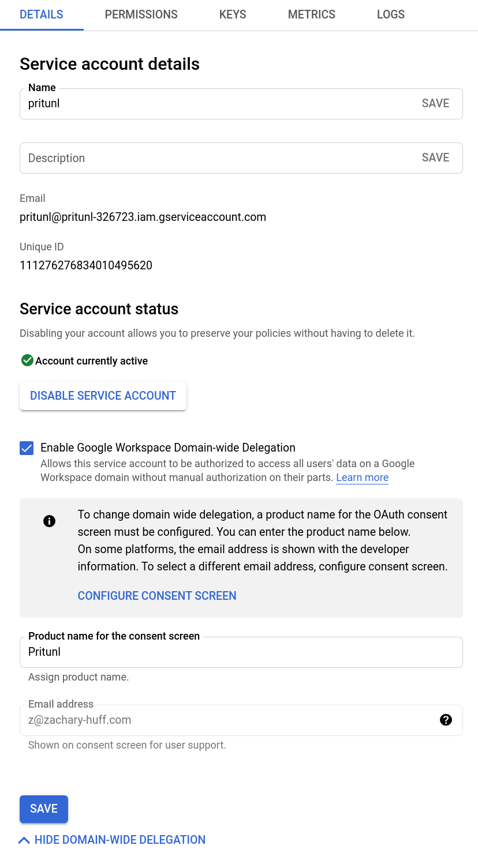Click the info icon in the notice box
Viewport: 478px width, 868px height.
(x=50, y=521)
